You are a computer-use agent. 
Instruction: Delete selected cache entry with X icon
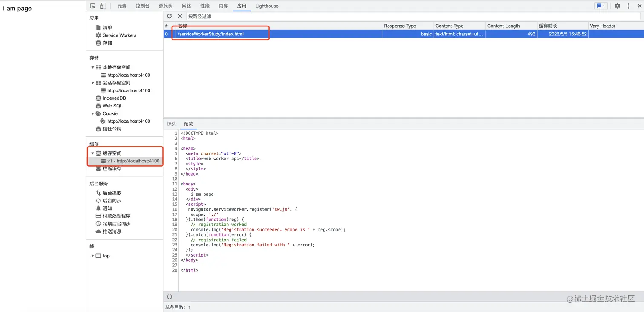[x=180, y=16]
